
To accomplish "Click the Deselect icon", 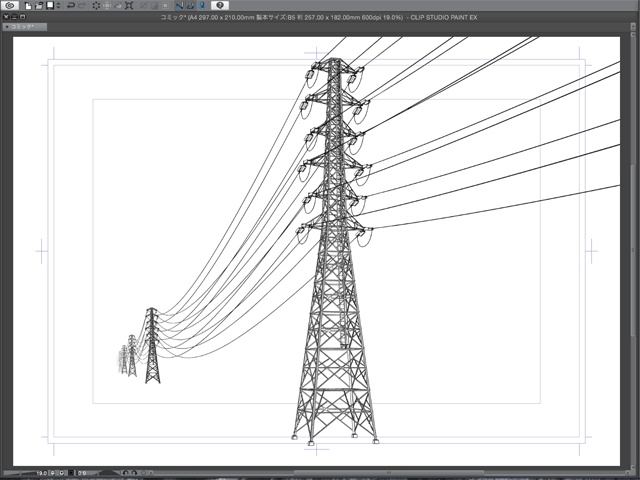I will (x=143, y=6).
